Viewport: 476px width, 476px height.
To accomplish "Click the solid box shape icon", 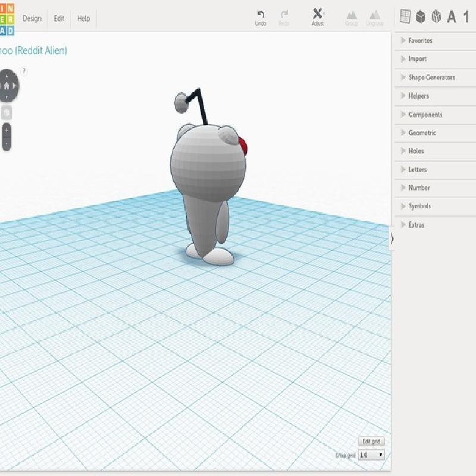I will 421,17.
